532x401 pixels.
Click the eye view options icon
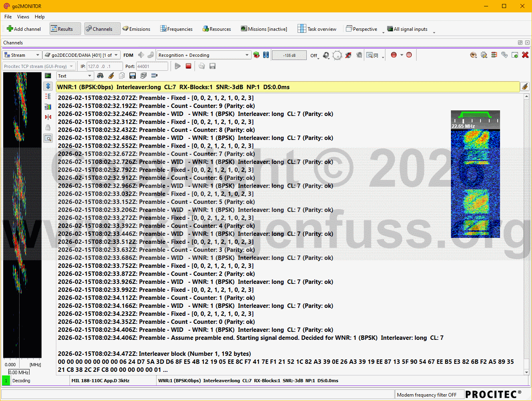click(473, 55)
